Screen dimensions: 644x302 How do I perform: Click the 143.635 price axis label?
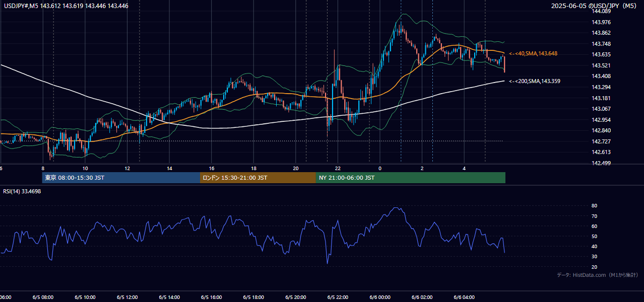pyautogui.click(x=602, y=54)
